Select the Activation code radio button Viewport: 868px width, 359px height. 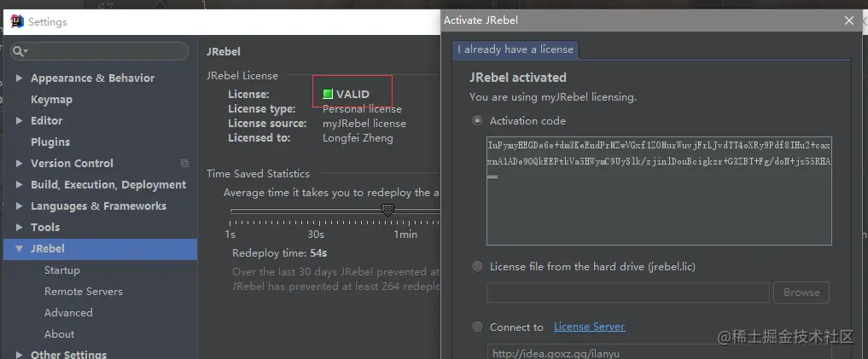click(x=477, y=120)
